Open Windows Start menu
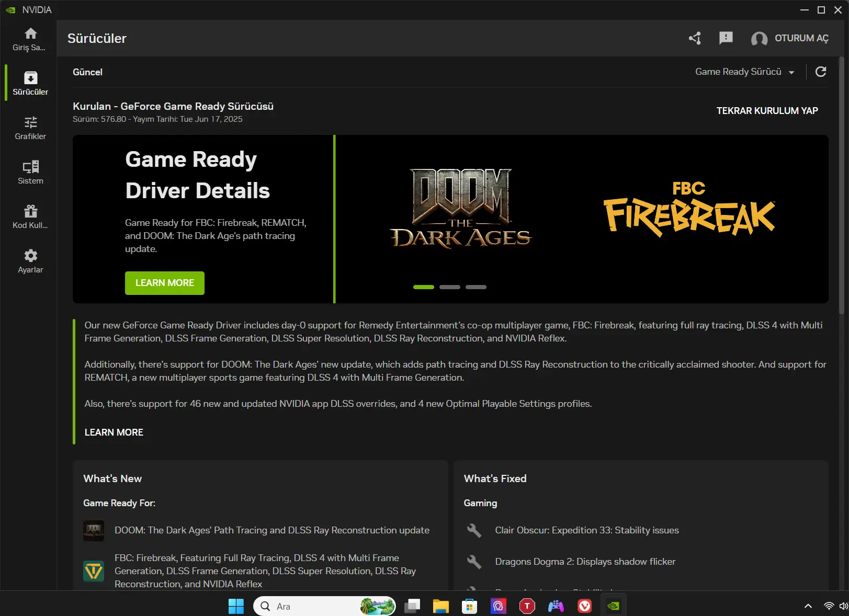This screenshot has width=849, height=616. tap(236, 606)
